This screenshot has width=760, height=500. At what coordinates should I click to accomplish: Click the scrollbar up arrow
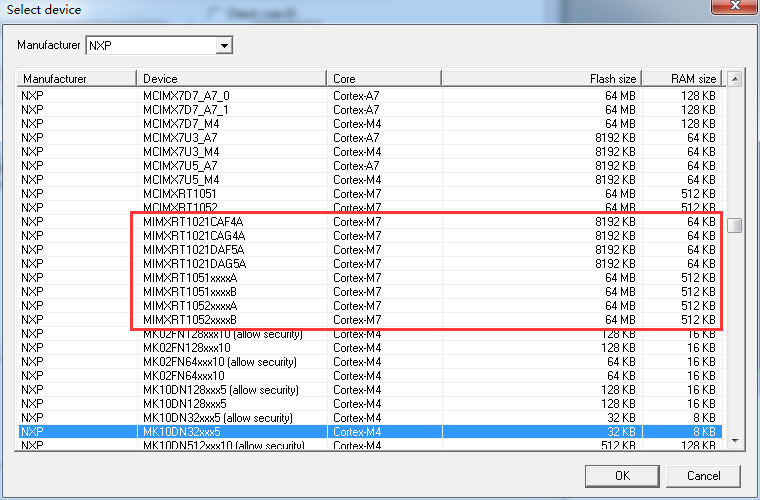[x=735, y=78]
